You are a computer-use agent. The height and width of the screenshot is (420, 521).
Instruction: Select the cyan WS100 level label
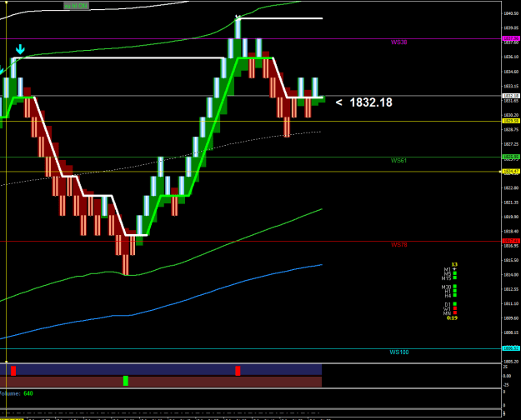pyautogui.click(x=399, y=352)
